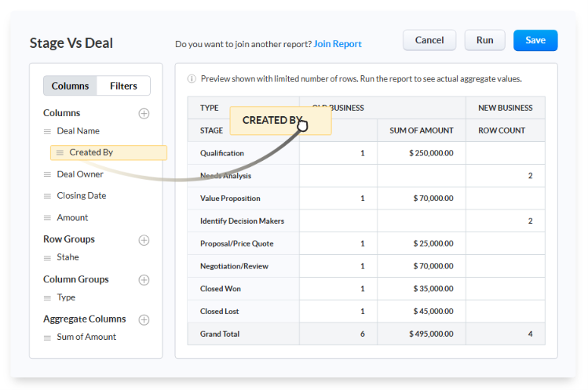This screenshot has width=588, height=390.
Task: Add a new column via Columns plus icon
Action: pyautogui.click(x=144, y=113)
